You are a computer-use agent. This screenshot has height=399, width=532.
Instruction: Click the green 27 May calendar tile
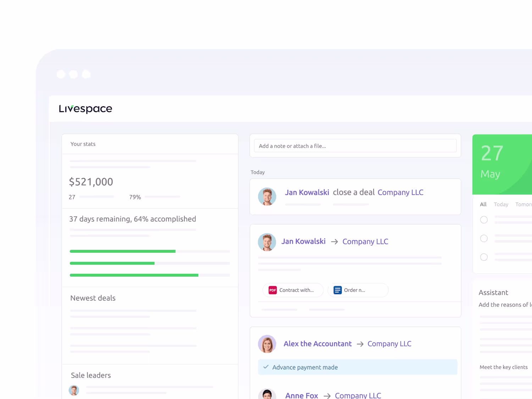(x=502, y=164)
